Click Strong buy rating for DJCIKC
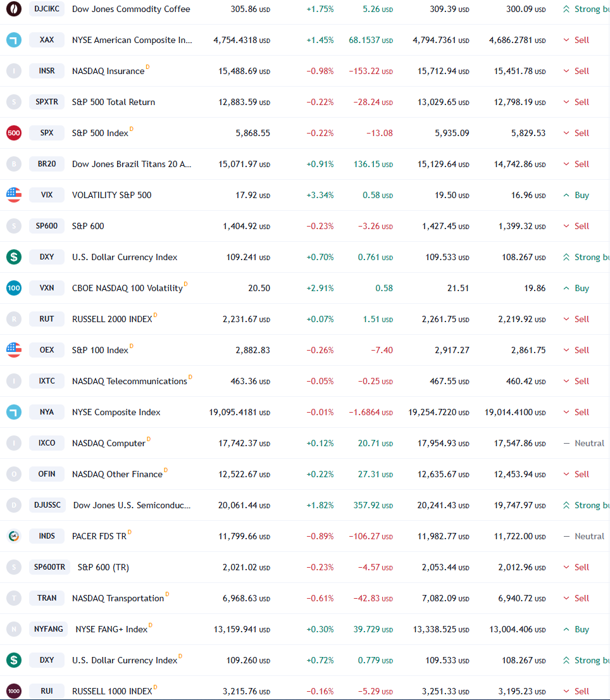This screenshot has height=700, width=610. click(586, 9)
